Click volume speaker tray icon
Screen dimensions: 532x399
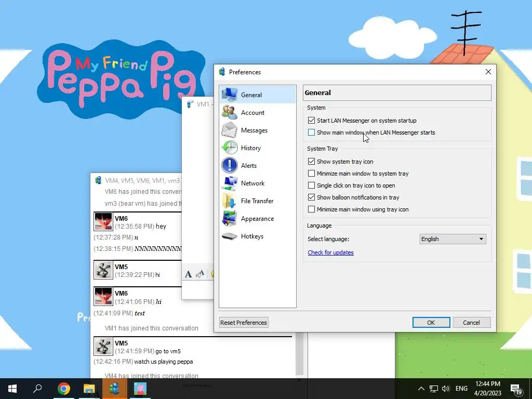(x=446, y=389)
